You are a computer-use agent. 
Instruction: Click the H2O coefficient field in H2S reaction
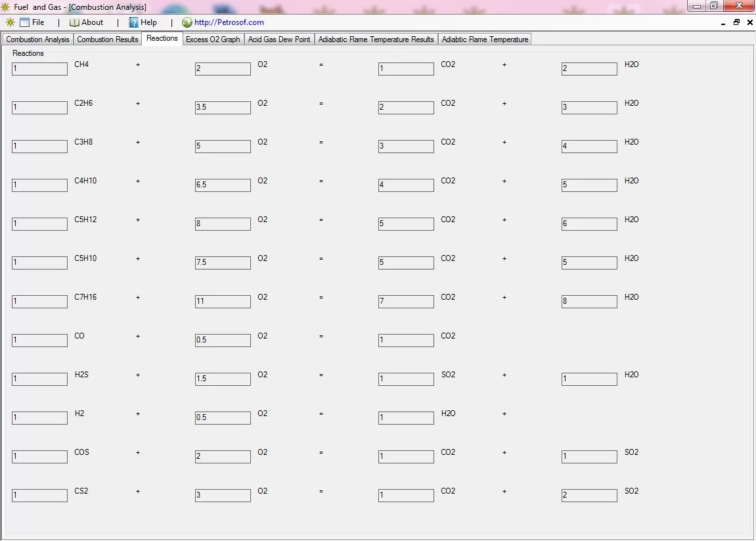click(x=589, y=379)
